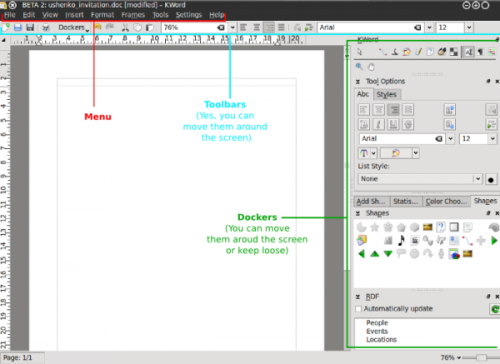
Task: Open the Arial font dropdown in toolbar
Action: click(429, 28)
